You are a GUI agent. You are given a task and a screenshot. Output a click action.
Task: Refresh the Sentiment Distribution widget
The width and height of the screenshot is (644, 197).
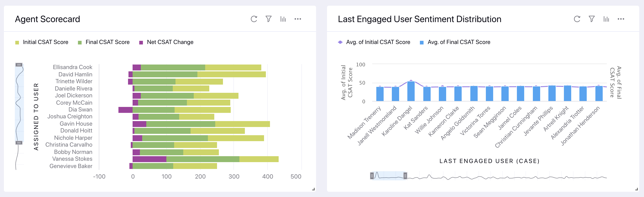(577, 19)
